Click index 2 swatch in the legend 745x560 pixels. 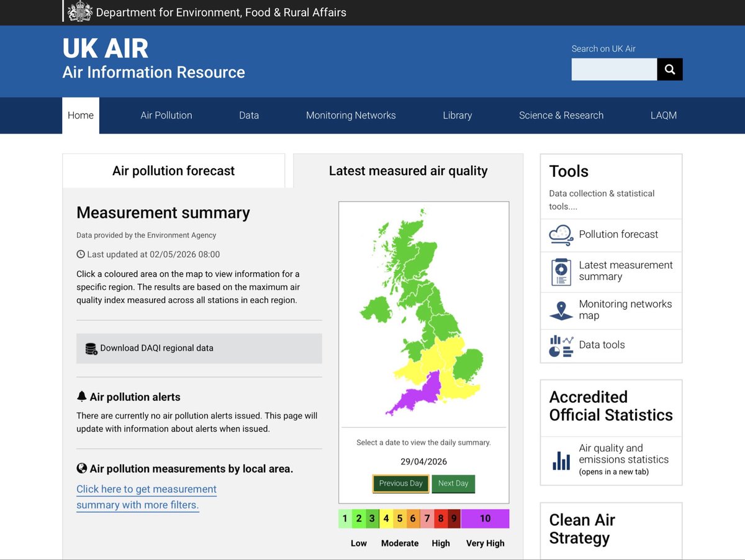click(x=359, y=519)
